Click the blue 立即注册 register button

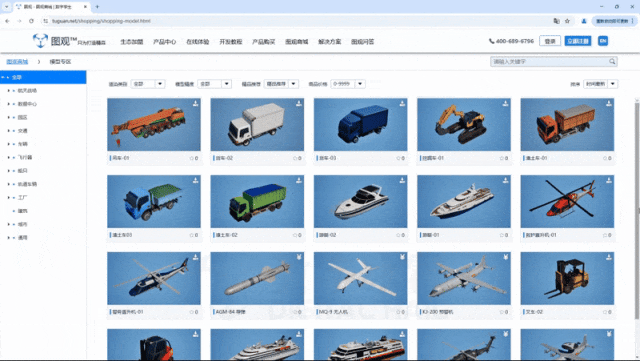(x=578, y=41)
